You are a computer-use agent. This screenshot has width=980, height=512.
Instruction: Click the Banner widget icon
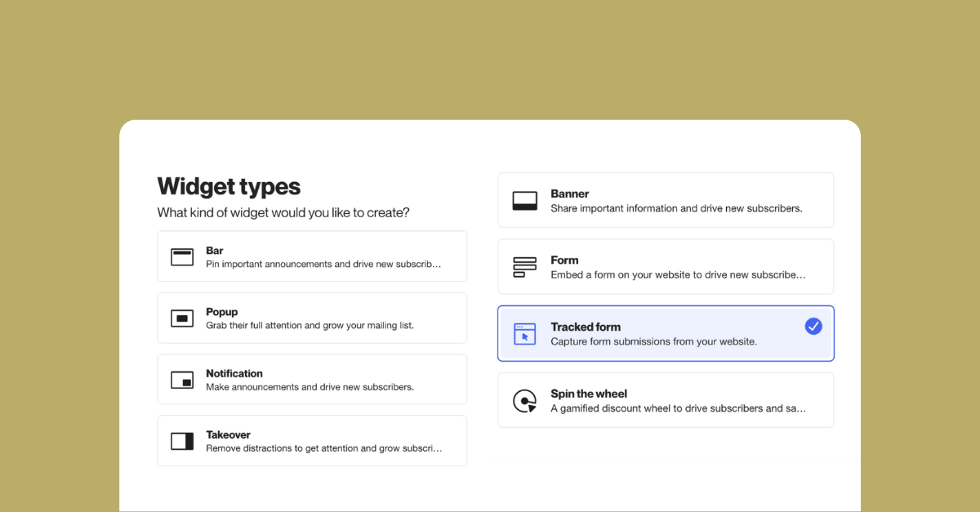tap(524, 199)
